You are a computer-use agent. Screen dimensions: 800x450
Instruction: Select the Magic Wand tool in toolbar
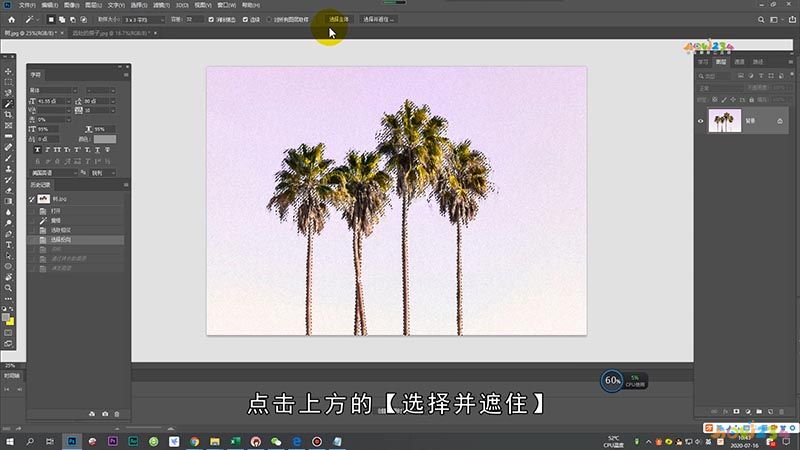coord(8,104)
